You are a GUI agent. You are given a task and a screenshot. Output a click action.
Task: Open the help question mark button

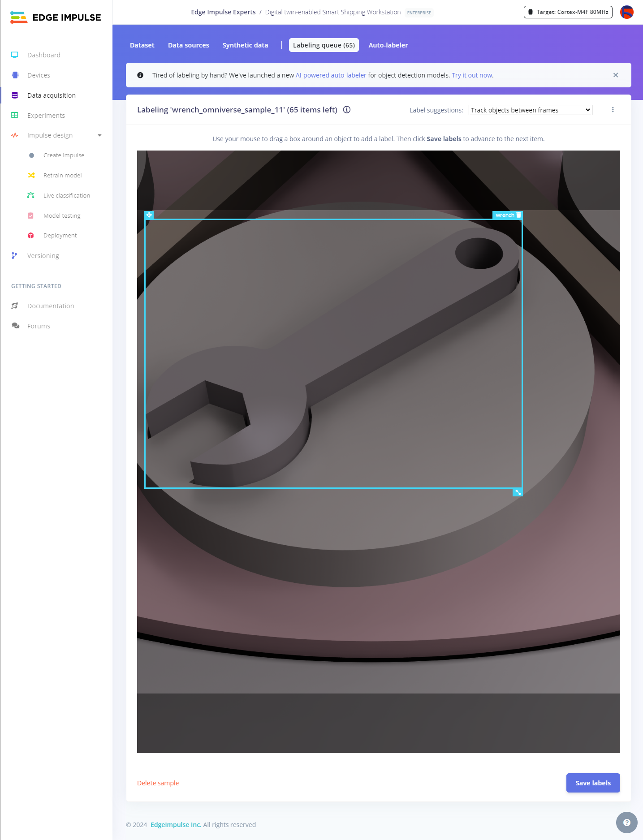click(x=626, y=822)
